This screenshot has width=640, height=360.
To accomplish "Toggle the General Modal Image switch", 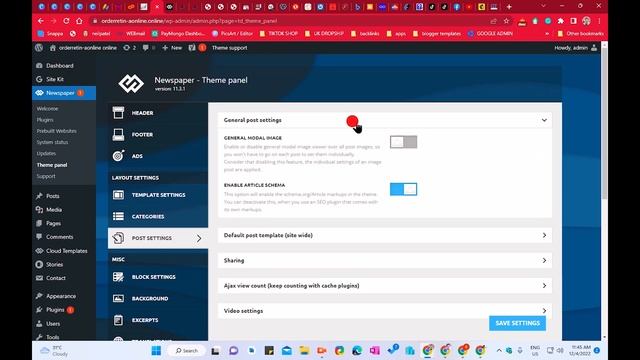I will pos(403,142).
